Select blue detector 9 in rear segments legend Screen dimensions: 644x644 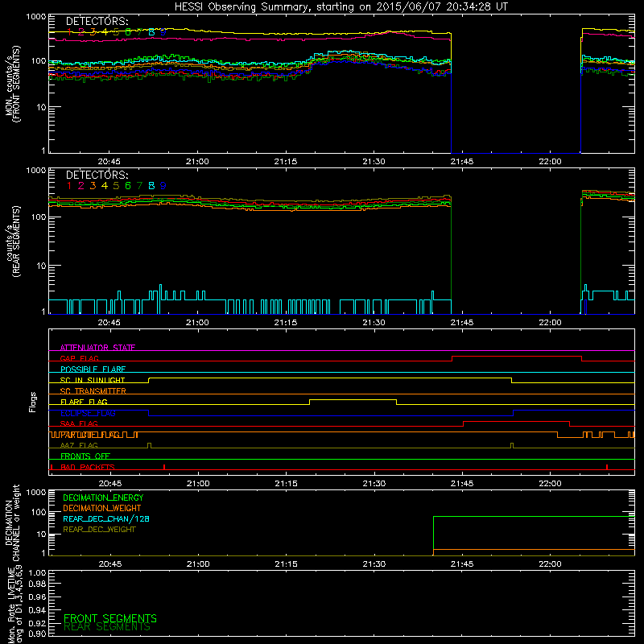(163, 186)
